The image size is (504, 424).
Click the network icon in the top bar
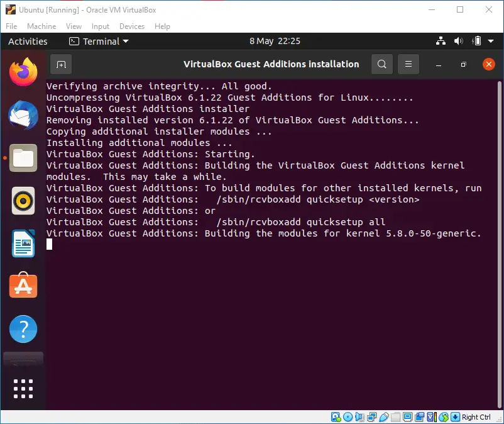(x=441, y=41)
